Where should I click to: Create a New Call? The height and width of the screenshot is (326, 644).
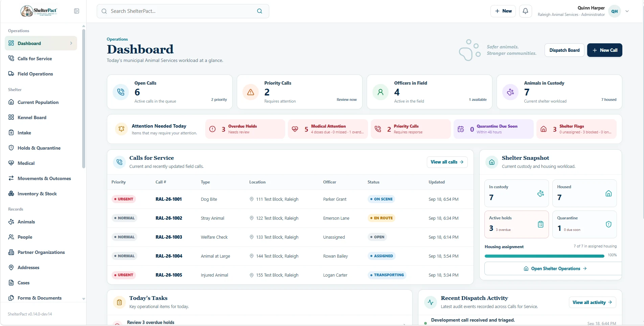click(604, 50)
